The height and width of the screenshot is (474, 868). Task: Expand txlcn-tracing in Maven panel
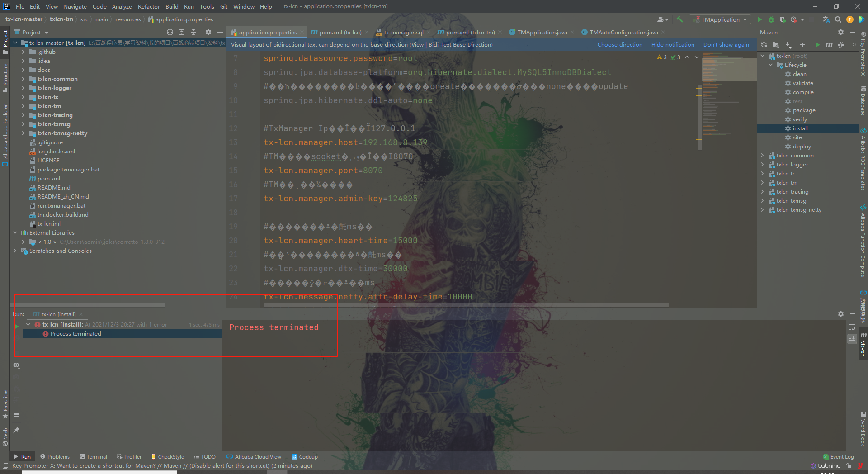pyautogui.click(x=763, y=192)
